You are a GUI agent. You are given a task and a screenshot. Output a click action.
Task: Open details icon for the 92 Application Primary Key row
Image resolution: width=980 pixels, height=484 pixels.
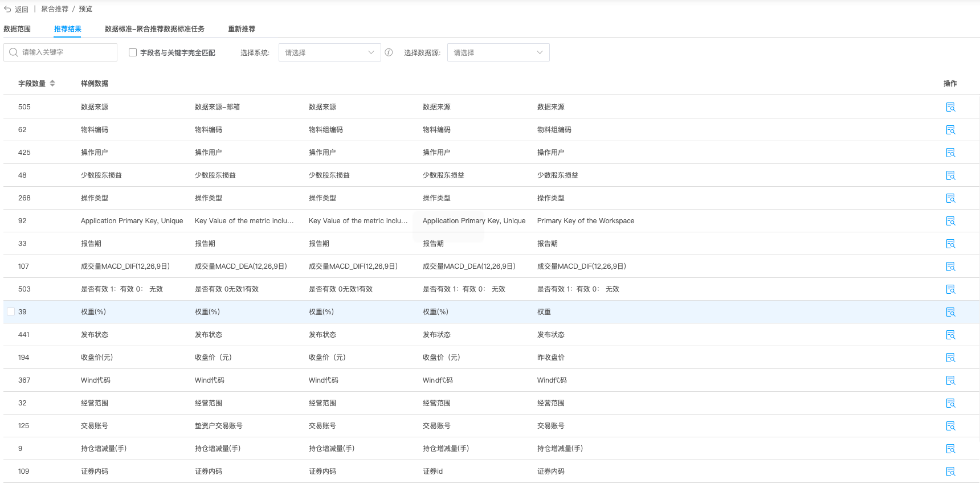[x=950, y=221]
